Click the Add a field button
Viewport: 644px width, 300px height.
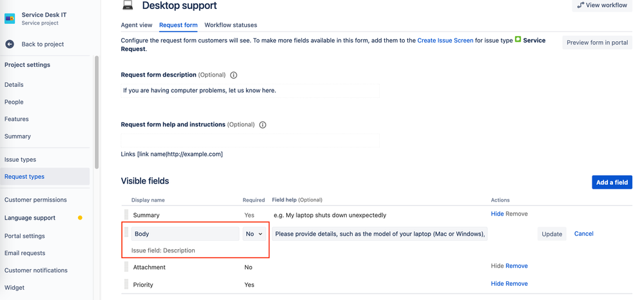pyautogui.click(x=611, y=182)
